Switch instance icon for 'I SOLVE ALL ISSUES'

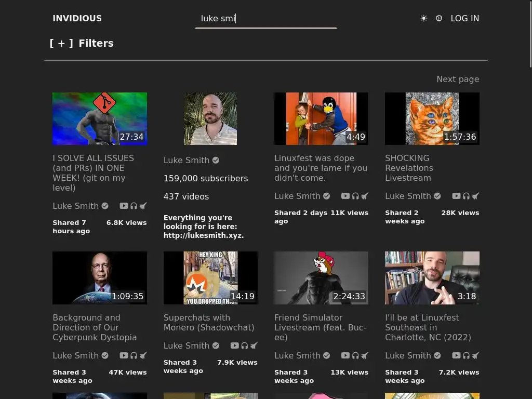point(143,206)
